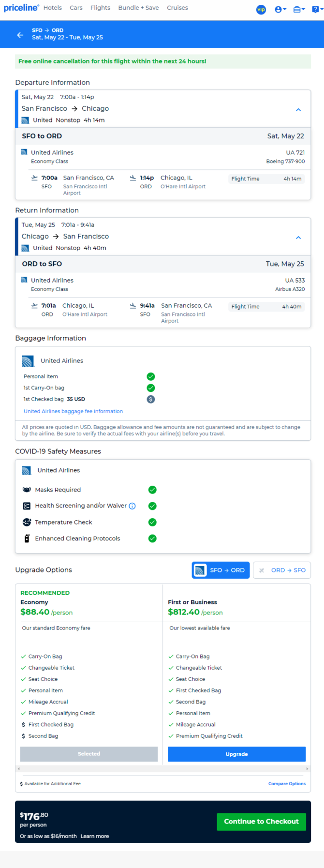Click the 1st Checked bag dollar fee icon
Image resolution: width=324 pixels, height=868 pixels.
tap(151, 399)
